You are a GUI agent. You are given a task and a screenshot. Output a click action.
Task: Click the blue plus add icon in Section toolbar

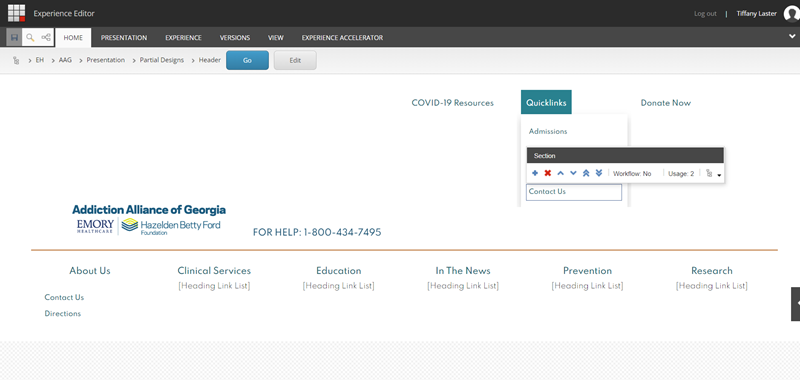[x=535, y=173]
